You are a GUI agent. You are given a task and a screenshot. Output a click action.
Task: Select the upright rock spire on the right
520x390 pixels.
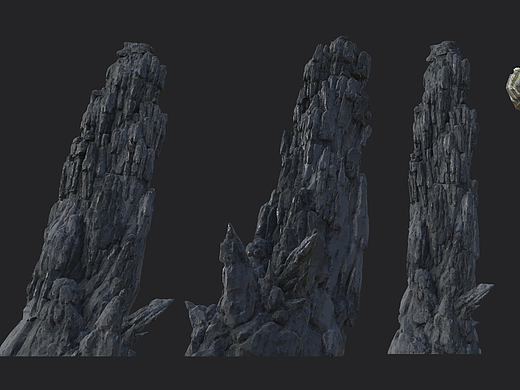(440, 198)
